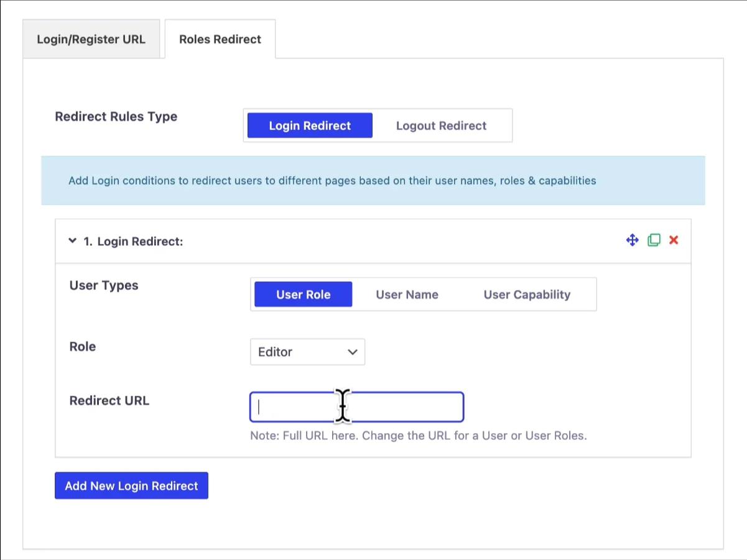Screen dimensions: 747x560
Task: Select the Roles Redirect tab
Action: pos(220,39)
